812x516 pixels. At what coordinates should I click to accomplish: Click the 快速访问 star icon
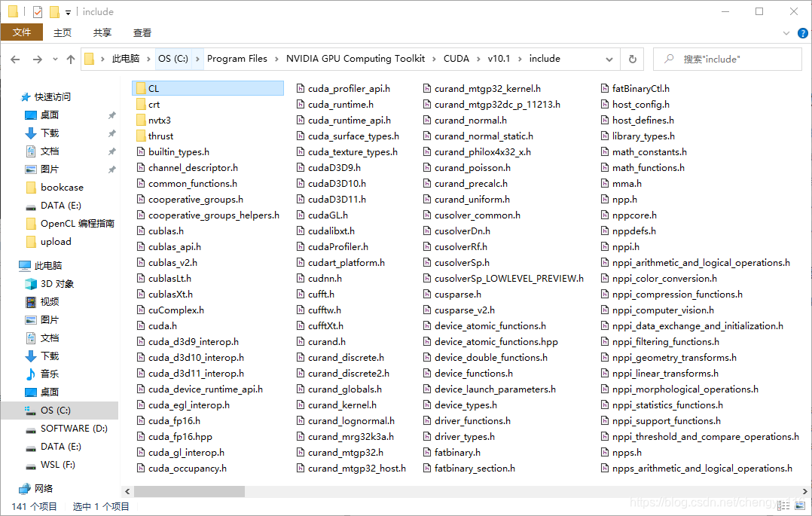click(26, 97)
